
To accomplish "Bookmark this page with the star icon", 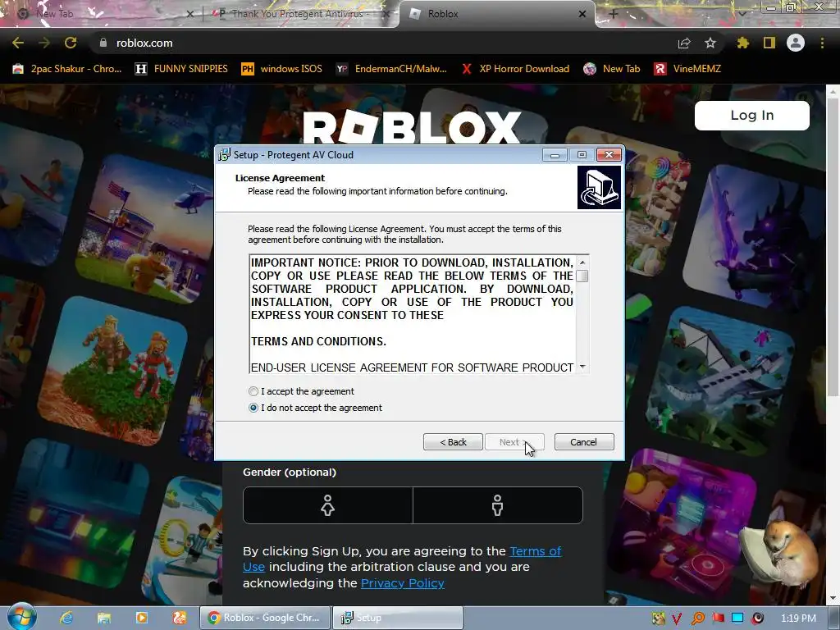I will point(710,43).
